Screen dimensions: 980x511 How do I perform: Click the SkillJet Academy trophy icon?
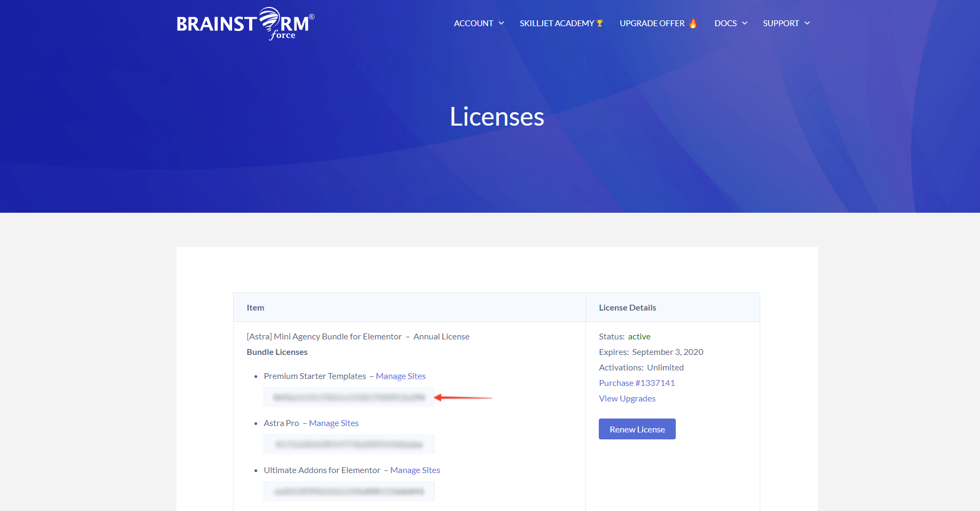[600, 23]
